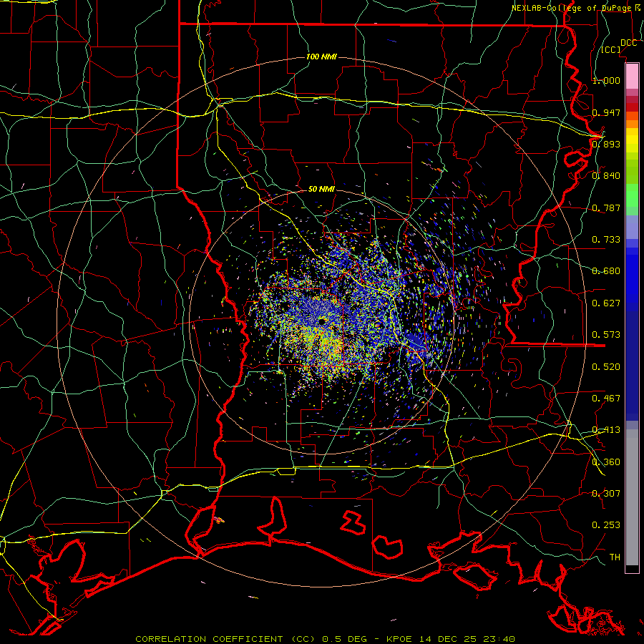Click the 0.573 scale value
Image resolution: width=644 pixels, height=644 pixels.
pyautogui.click(x=606, y=334)
